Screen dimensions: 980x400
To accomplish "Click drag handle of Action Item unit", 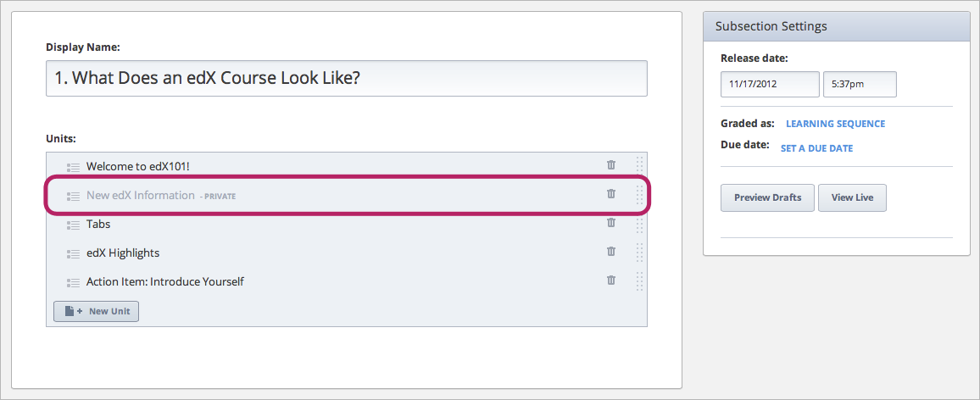I will coord(639,281).
